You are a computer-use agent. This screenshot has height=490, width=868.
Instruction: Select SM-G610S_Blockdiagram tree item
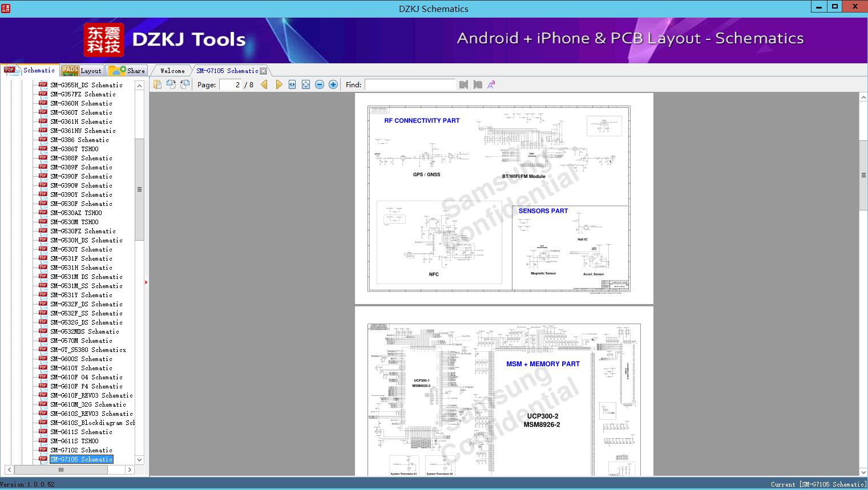tap(92, 423)
